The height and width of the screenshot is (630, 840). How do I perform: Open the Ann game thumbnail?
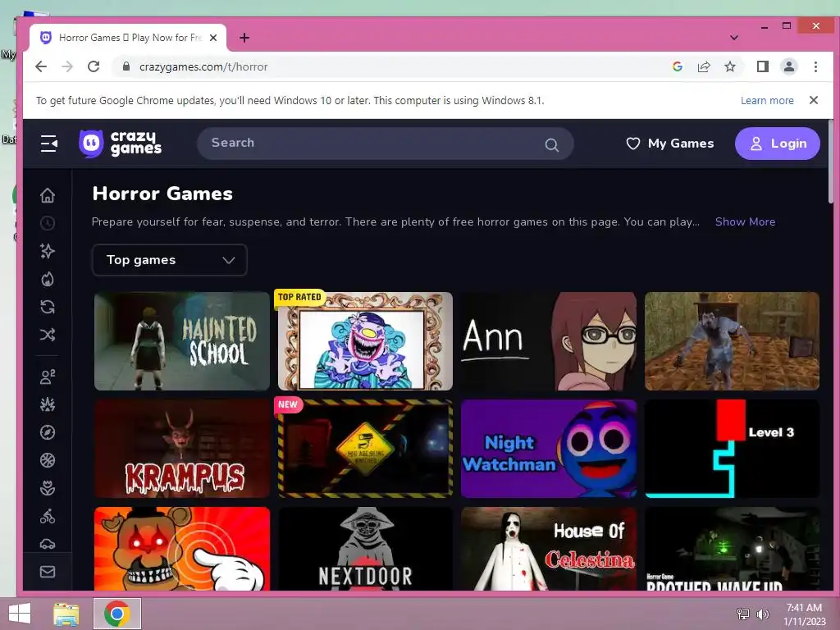[x=549, y=340]
